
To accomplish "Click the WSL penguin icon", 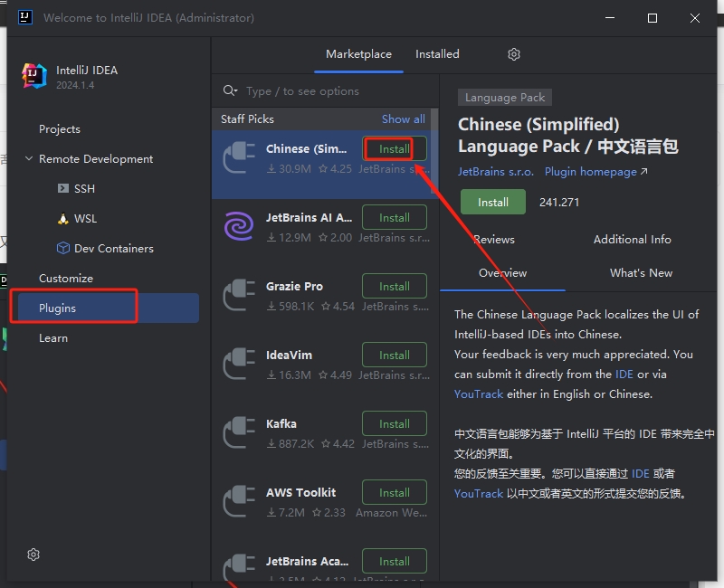I will [x=63, y=219].
